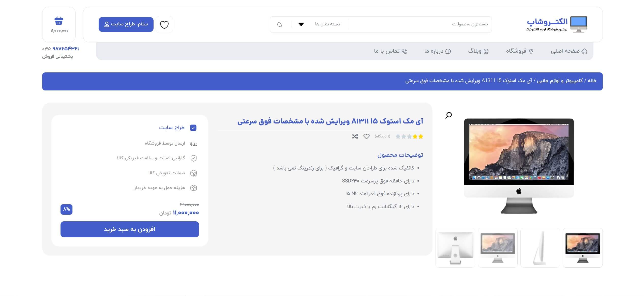Screen dimensions: 644x296
Task: Open the تماس با ما menu item
Action: point(391,51)
